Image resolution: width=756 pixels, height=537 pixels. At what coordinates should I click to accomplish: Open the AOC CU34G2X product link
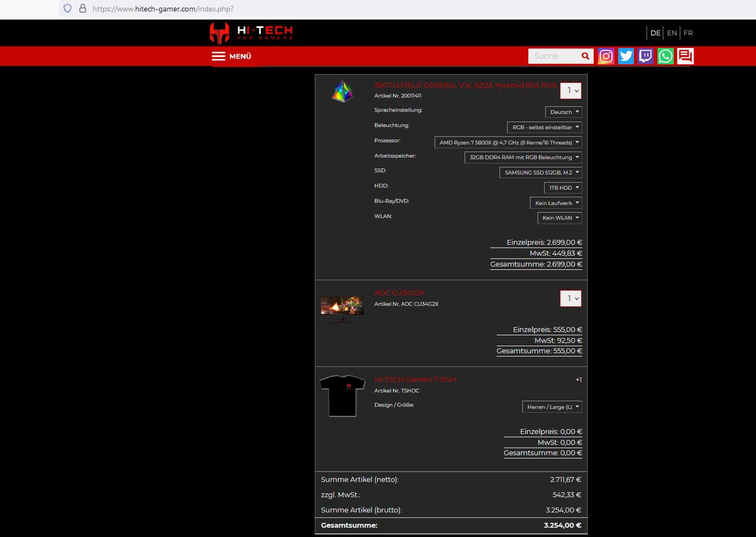tap(399, 293)
